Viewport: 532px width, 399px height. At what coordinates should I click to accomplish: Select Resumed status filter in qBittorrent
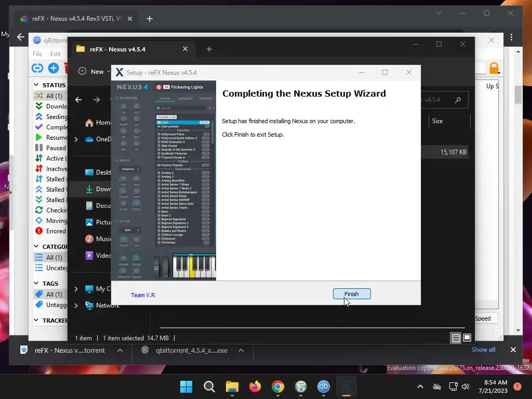point(50,137)
